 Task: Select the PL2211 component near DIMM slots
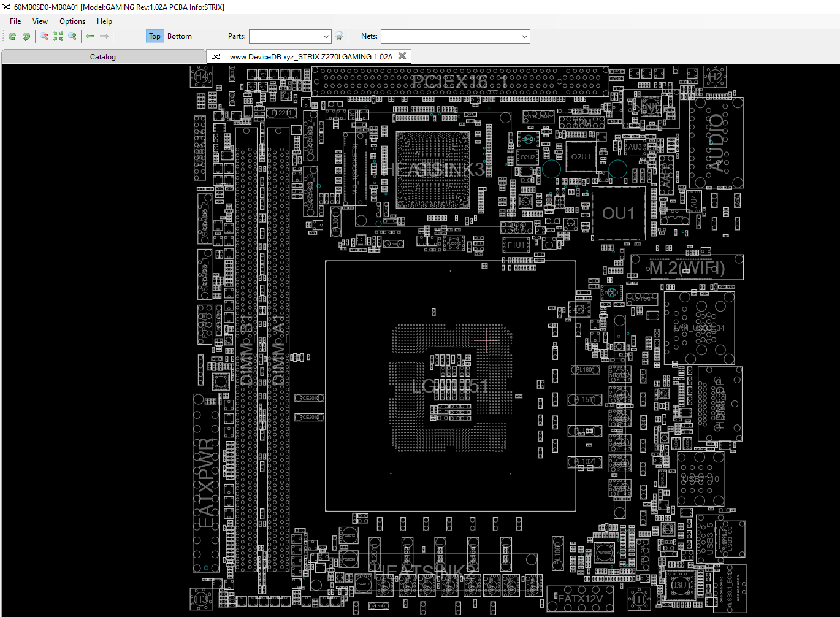pyautogui.click(x=282, y=113)
